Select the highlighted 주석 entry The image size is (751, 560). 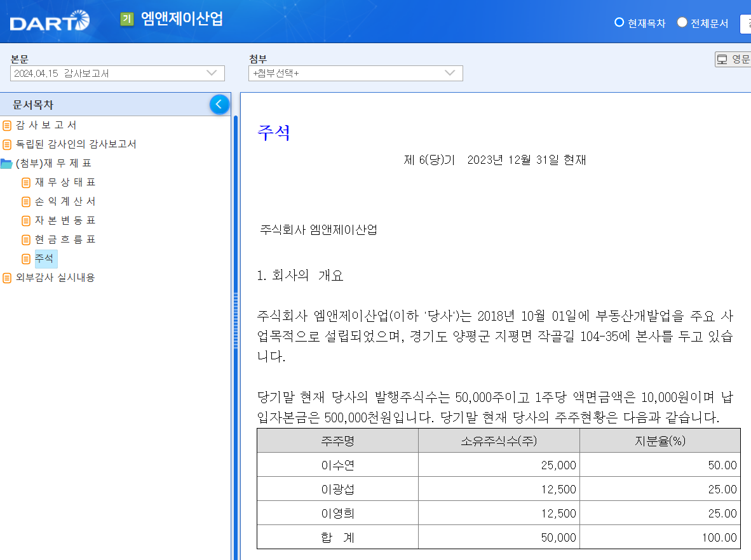(x=46, y=258)
